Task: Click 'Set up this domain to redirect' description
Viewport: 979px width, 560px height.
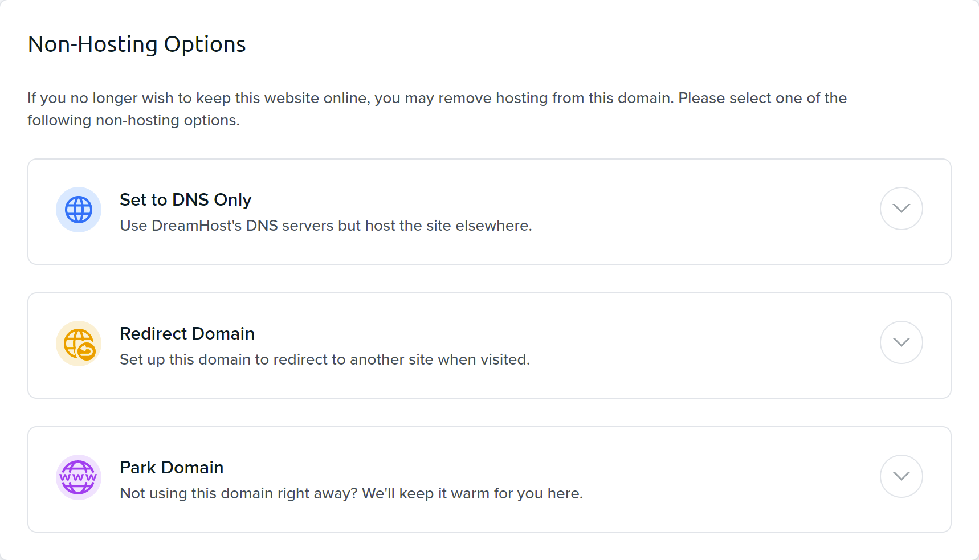Action: [325, 359]
